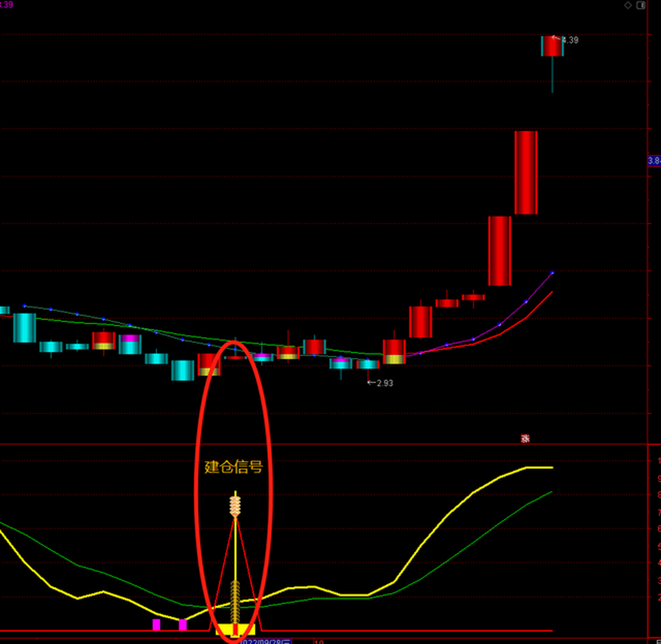
Task: Click the end of the purple moving average line
Action: tap(552, 273)
